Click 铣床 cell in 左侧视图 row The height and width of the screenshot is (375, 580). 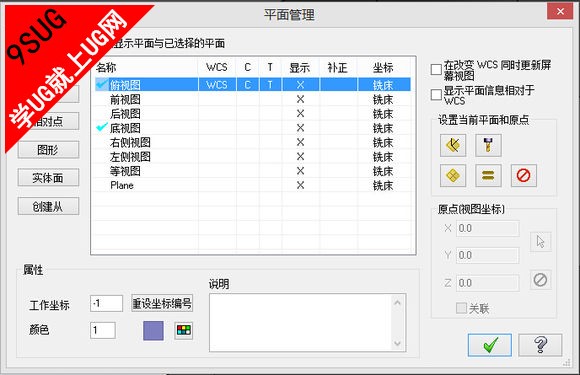(x=383, y=157)
